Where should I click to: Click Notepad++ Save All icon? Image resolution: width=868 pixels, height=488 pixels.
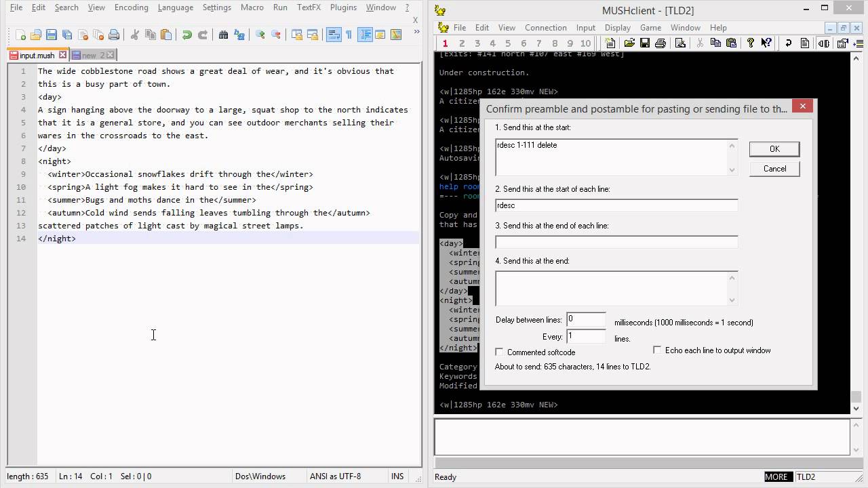(x=67, y=35)
